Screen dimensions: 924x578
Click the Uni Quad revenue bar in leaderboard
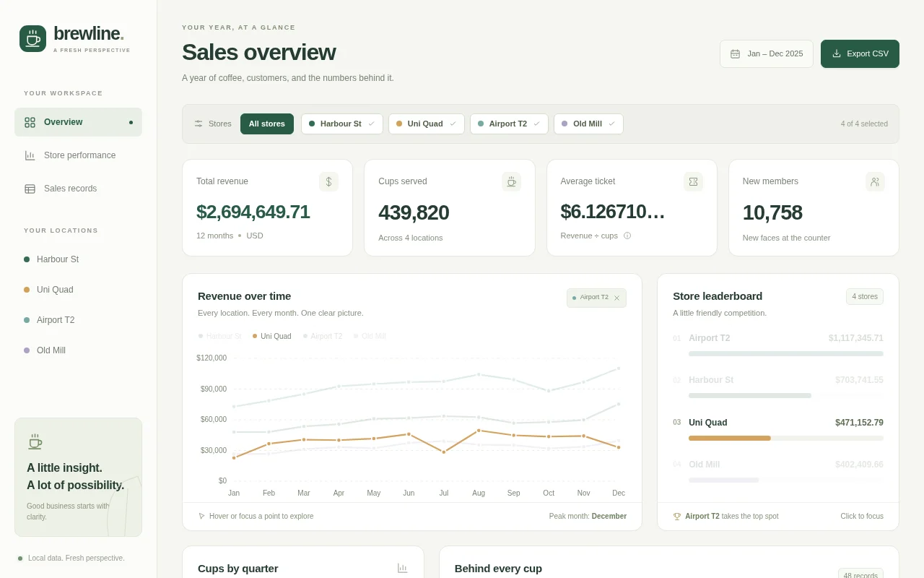click(x=730, y=438)
